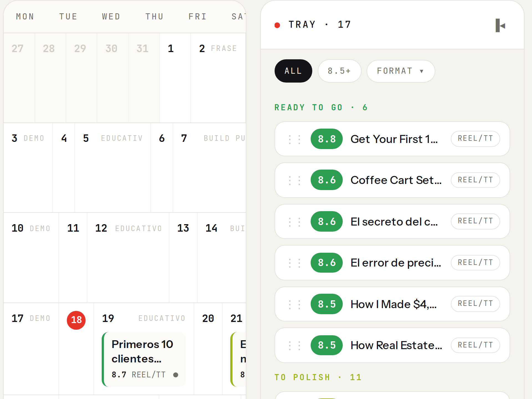Select day 11 in the calendar
The image size is (532, 399).
[x=73, y=258]
